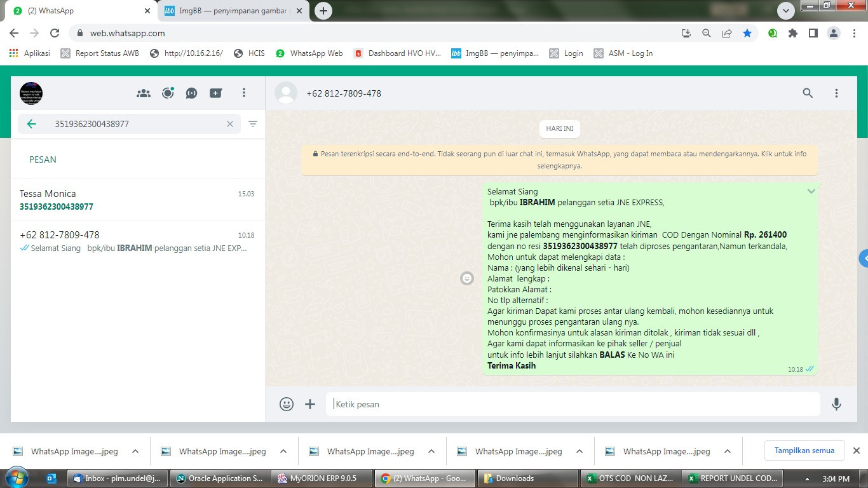Open ASM - Log In bookmark

623,53
